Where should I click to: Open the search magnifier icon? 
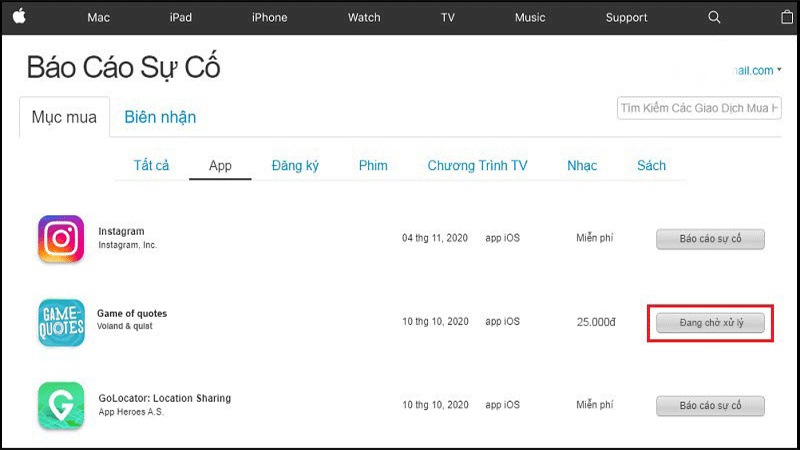point(714,17)
